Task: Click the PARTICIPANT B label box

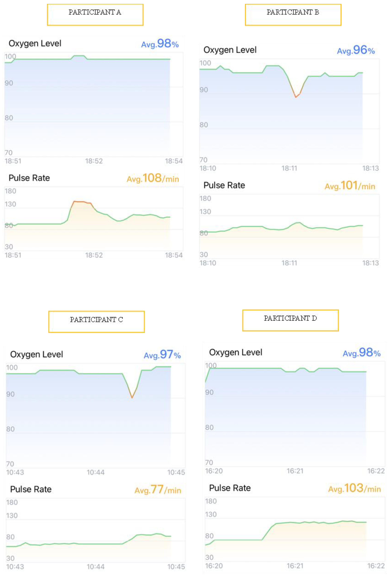Action: click(x=293, y=15)
